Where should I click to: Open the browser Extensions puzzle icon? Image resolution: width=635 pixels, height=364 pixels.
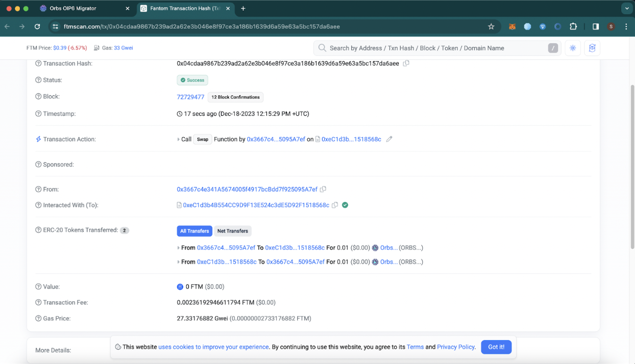(573, 27)
